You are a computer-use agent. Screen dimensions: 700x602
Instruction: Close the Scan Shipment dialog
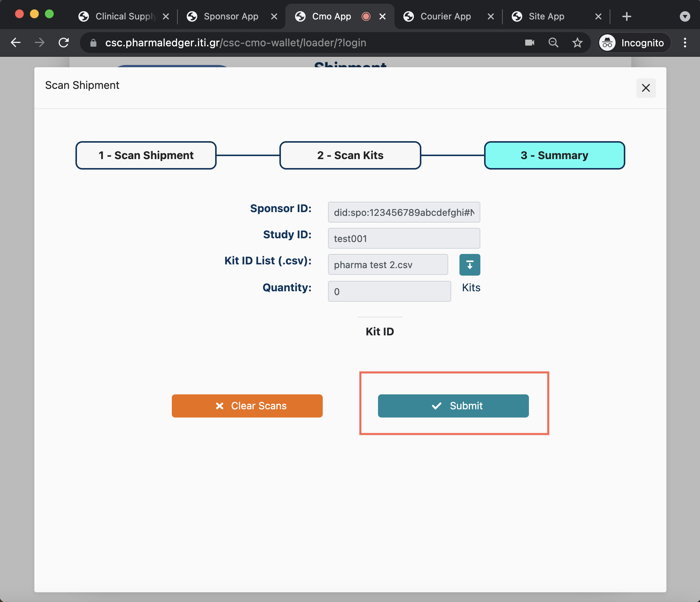click(646, 88)
